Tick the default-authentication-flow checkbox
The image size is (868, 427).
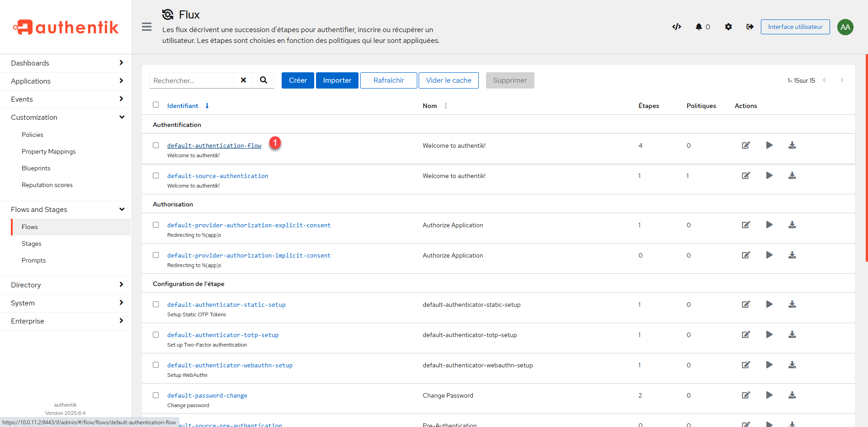click(x=156, y=145)
